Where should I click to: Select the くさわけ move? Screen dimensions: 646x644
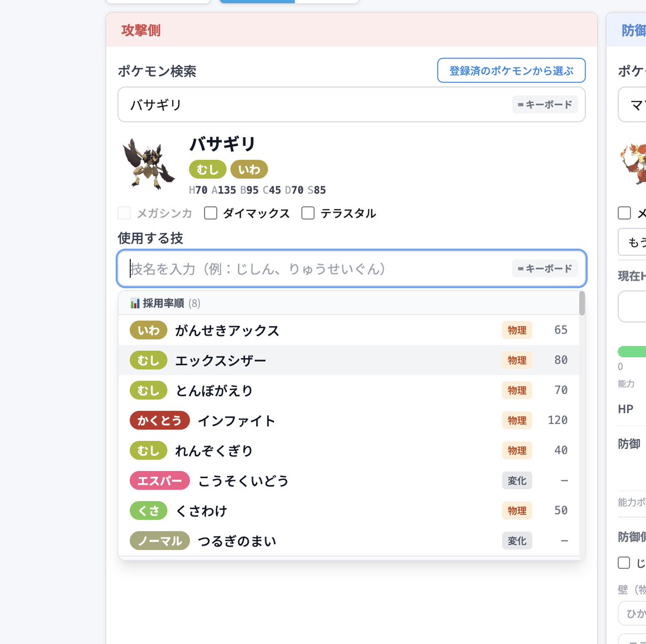click(x=349, y=511)
